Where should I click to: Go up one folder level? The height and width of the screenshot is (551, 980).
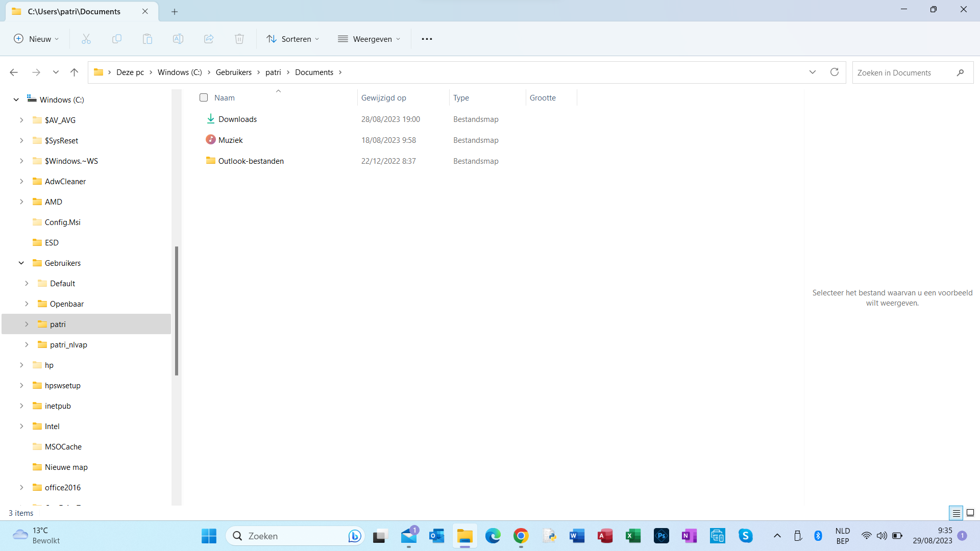pos(75,72)
